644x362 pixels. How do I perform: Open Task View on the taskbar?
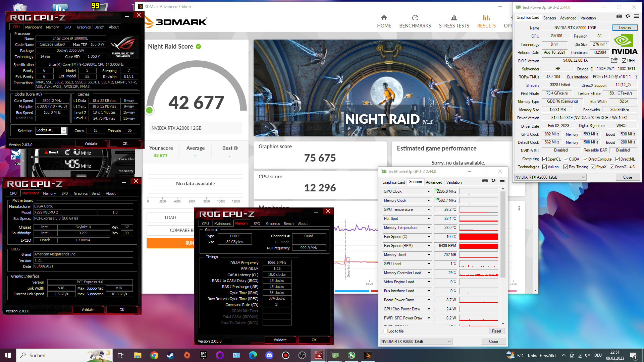click(x=121, y=355)
